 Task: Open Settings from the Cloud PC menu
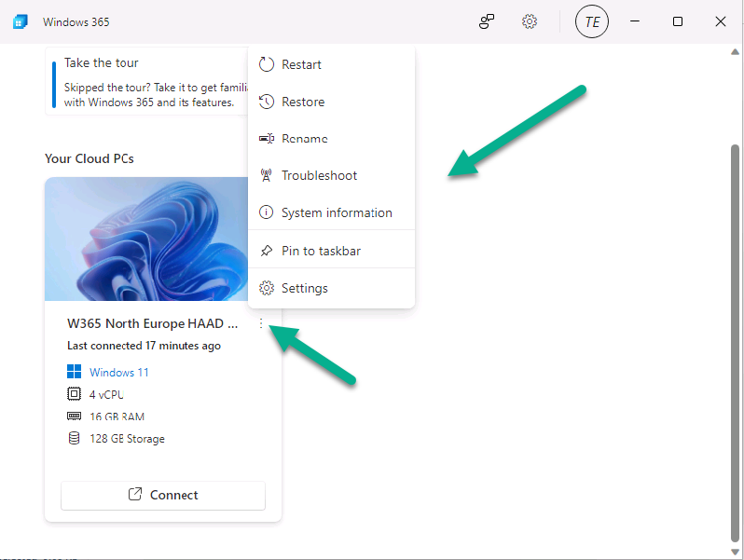coord(331,288)
